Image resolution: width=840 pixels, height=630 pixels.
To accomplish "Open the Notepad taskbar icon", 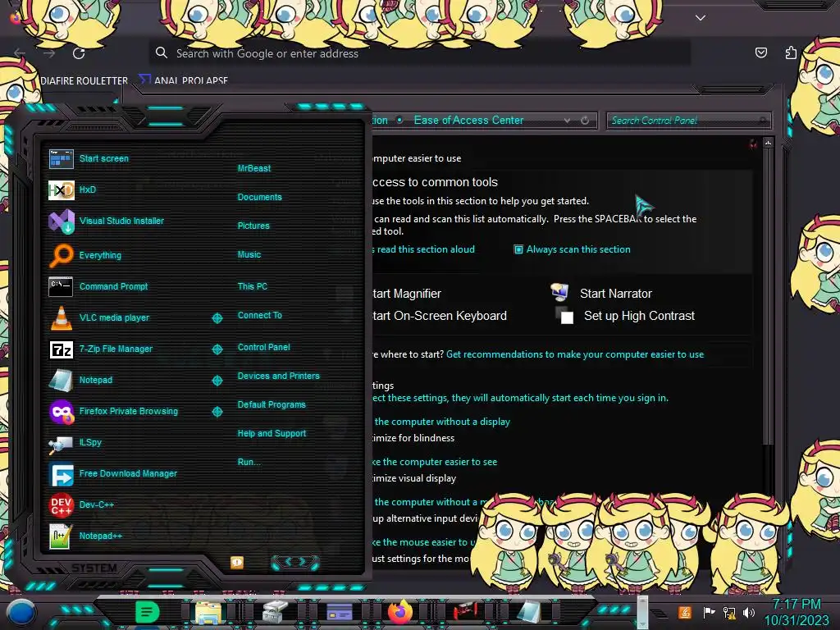I will tap(529, 612).
